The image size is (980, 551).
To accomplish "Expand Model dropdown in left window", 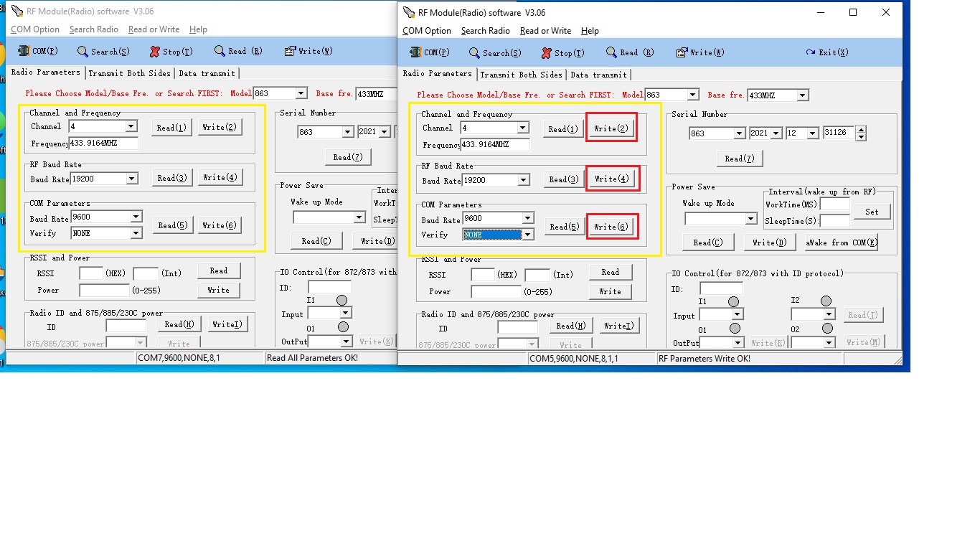I will click(301, 93).
